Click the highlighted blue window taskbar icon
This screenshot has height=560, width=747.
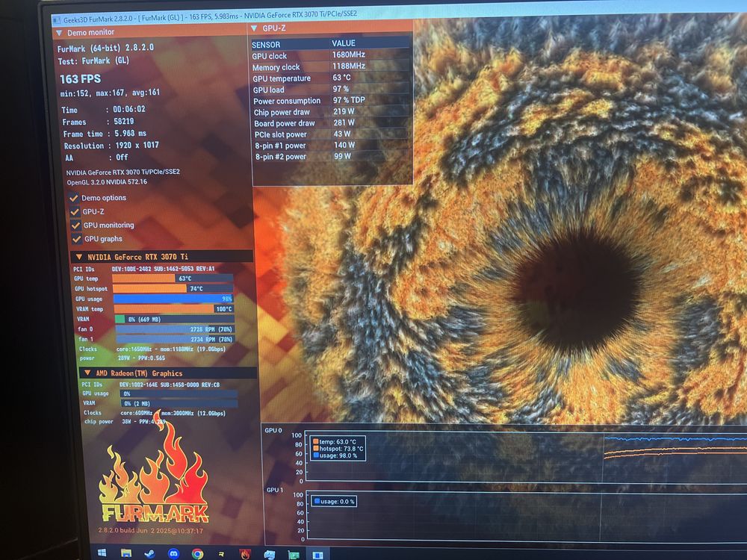tap(317, 556)
